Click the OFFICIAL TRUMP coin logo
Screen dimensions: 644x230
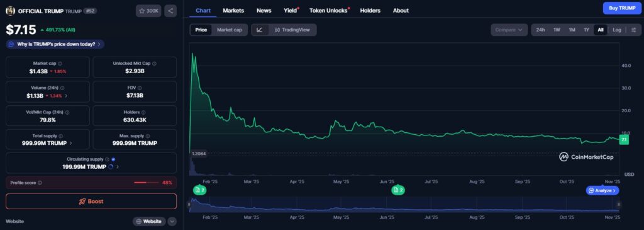(x=10, y=11)
